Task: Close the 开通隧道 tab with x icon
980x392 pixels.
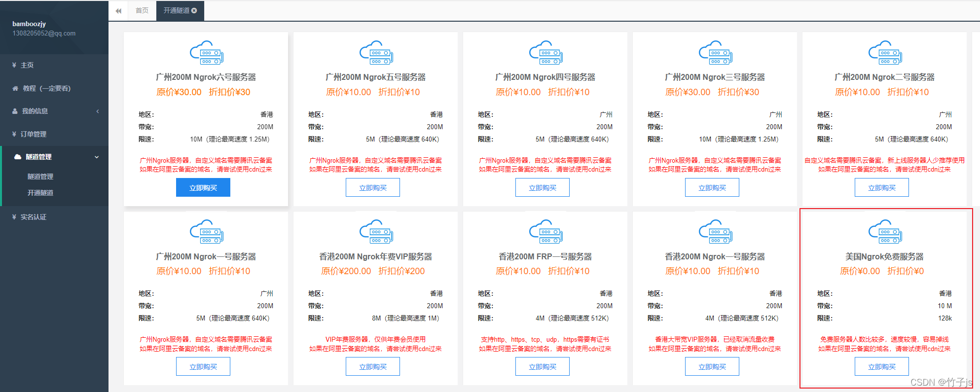Action: coord(194,10)
